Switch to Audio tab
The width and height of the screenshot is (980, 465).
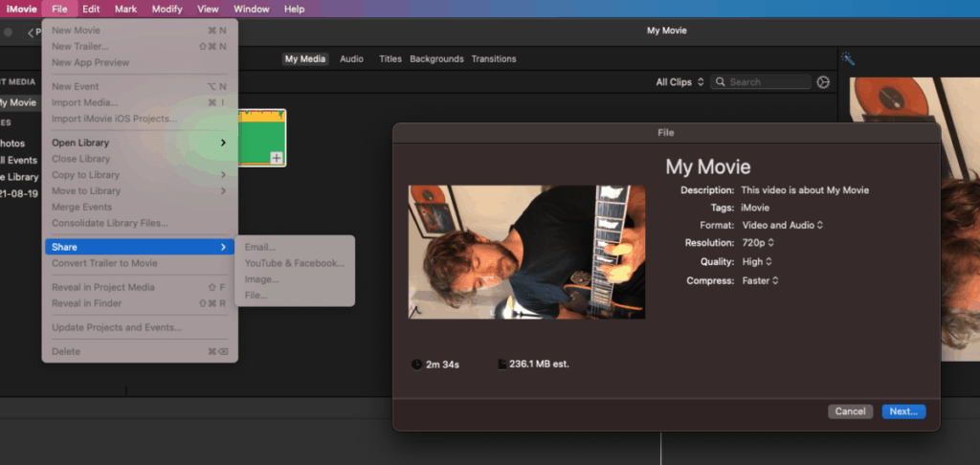click(x=351, y=58)
